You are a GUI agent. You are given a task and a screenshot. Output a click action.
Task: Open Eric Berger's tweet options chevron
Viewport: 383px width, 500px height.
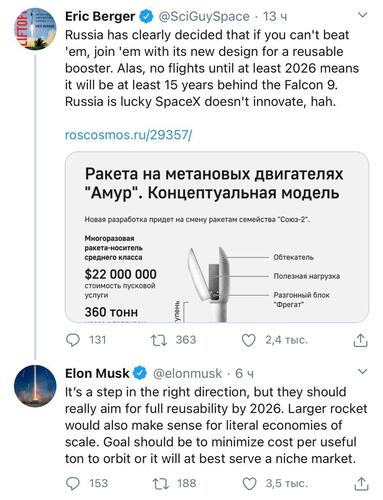(362, 15)
